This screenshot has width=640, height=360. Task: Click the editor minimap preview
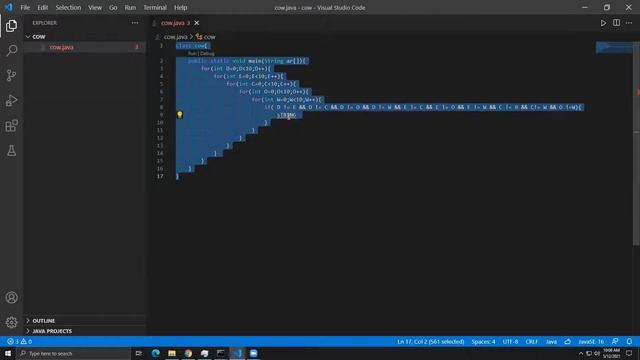click(614, 47)
